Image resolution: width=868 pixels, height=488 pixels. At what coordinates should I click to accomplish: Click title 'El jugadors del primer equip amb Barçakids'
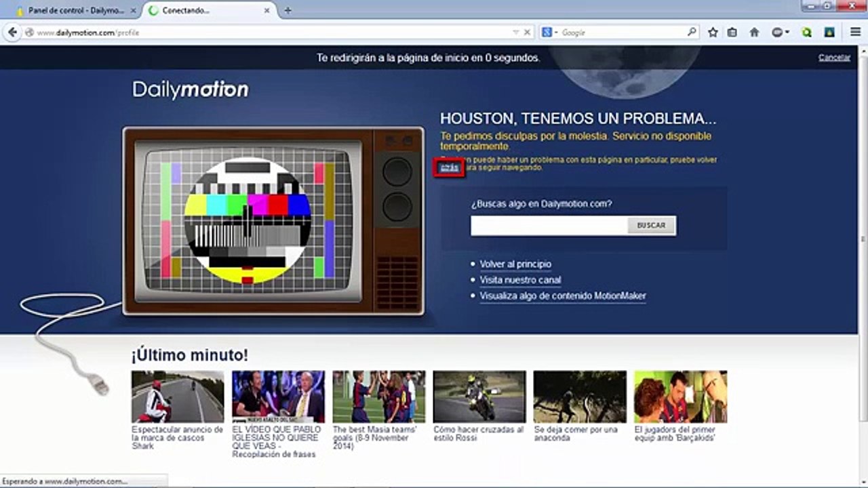coord(675,434)
